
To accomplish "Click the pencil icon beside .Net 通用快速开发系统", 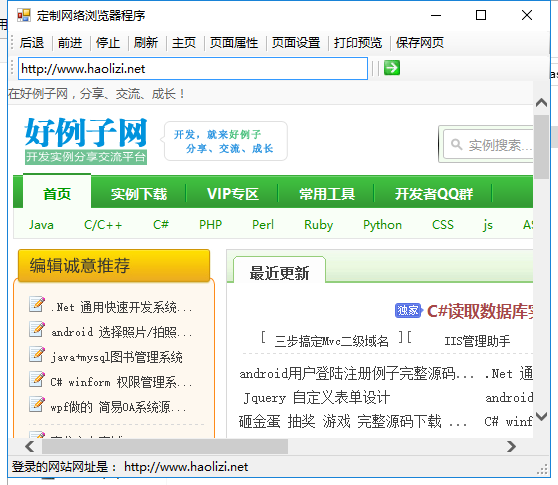I will pos(37,305).
